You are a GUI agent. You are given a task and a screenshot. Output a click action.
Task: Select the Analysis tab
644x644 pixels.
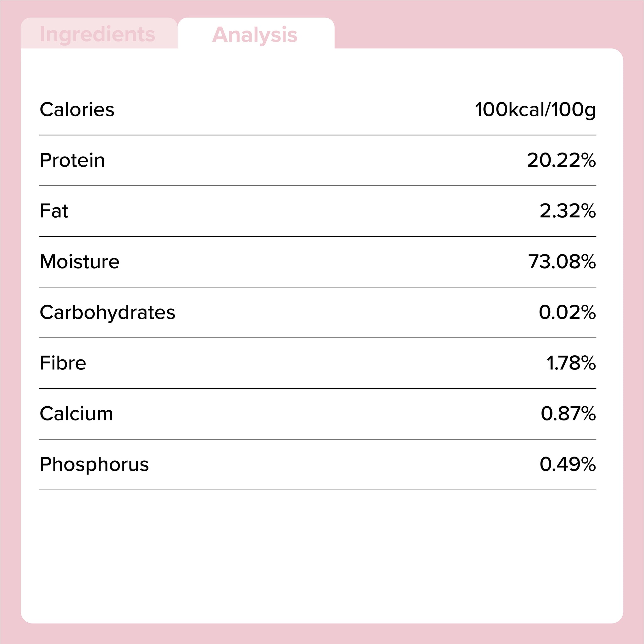(x=255, y=35)
